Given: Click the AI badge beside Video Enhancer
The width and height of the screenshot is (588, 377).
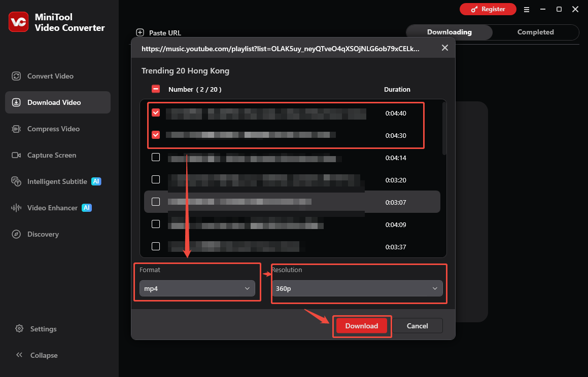Looking at the screenshot, I should click(87, 208).
